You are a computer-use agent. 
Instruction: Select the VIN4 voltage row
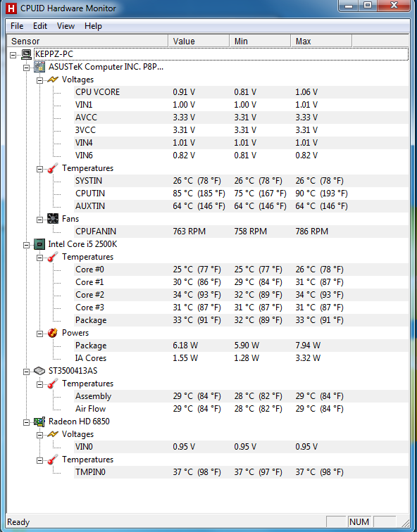pyautogui.click(x=241, y=143)
